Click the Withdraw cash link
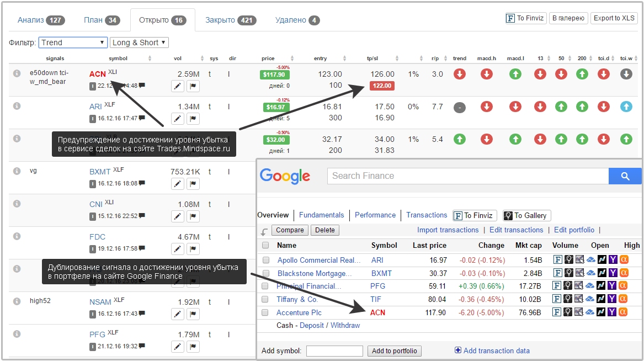This screenshot has height=361, width=644. [345, 325]
